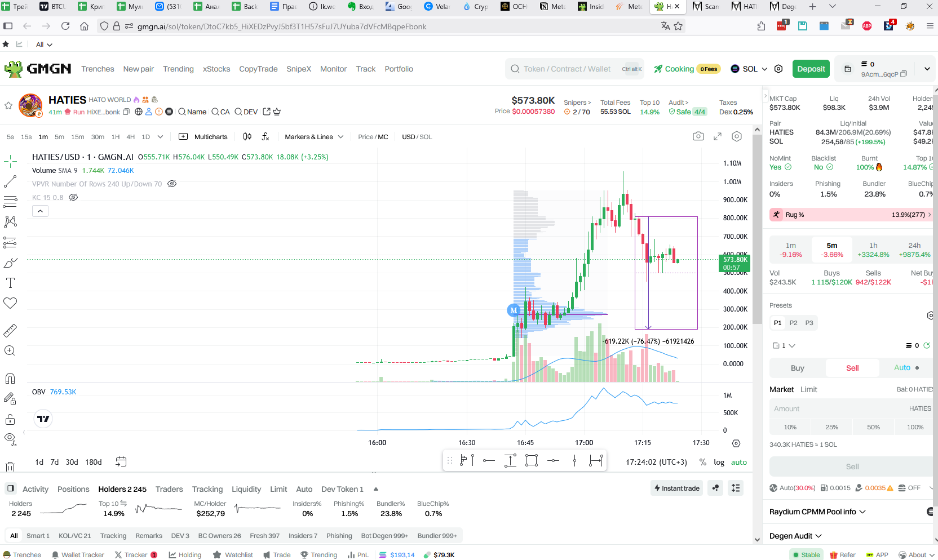
Task: Select the trend line drawing tool
Action: 10,181
